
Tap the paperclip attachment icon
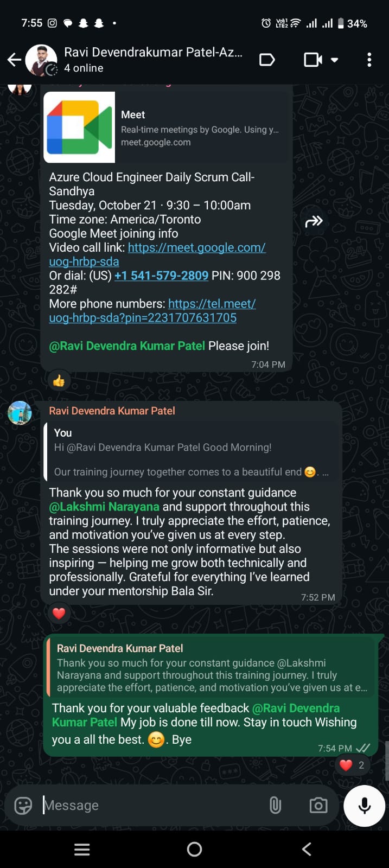pos(276,806)
